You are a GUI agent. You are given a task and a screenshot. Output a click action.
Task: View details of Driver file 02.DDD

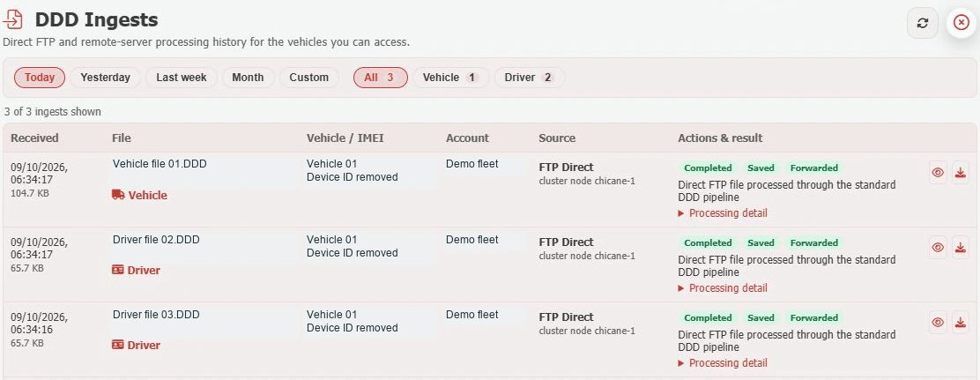pos(938,247)
